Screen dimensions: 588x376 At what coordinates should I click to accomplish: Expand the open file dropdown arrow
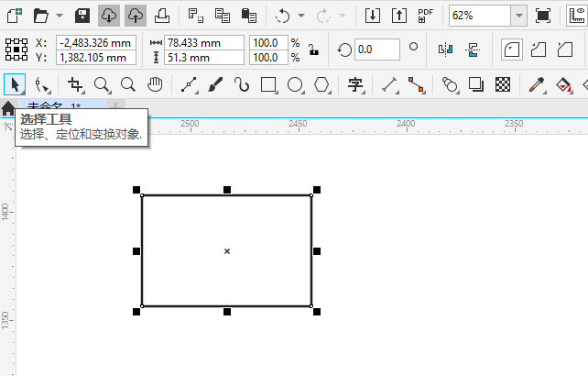click(x=60, y=16)
